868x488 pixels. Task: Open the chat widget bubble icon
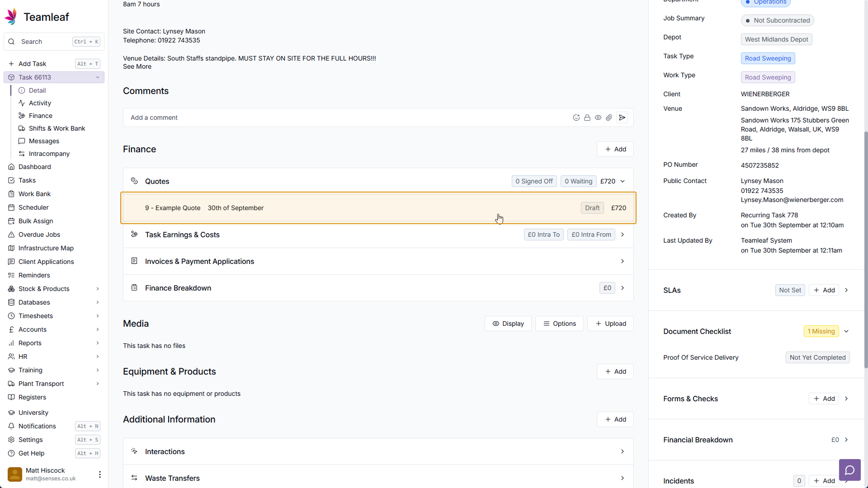click(849, 470)
